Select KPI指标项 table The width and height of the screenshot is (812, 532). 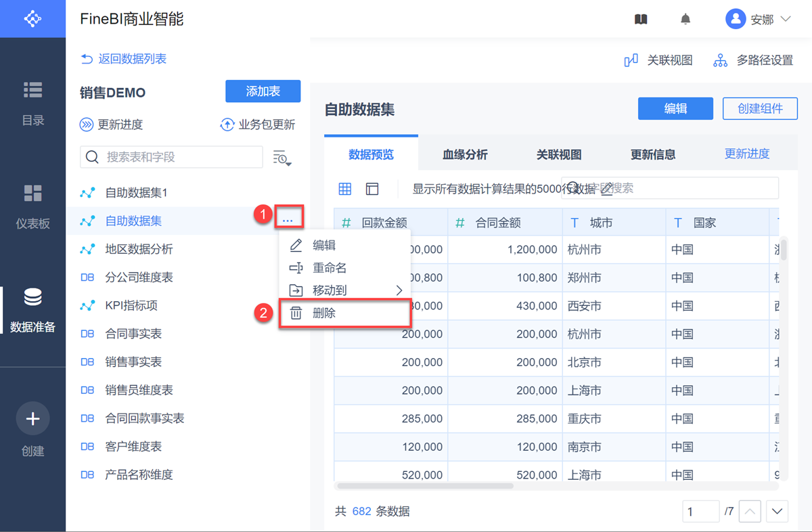(x=131, y=306)
